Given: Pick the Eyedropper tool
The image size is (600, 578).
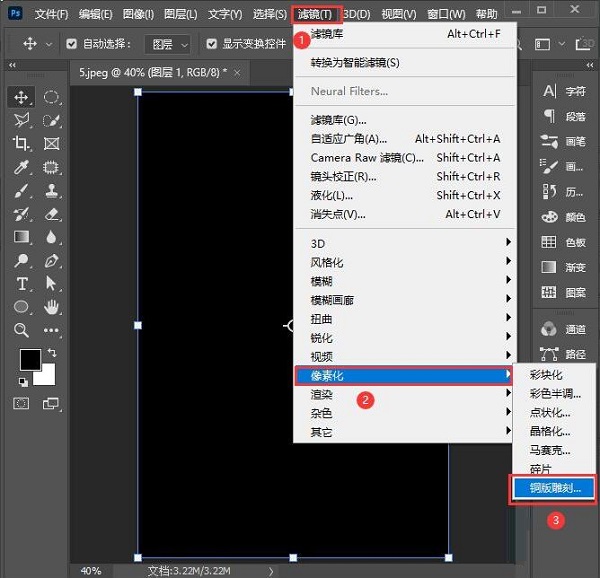Looking at the screenshot, I should 21,167.
